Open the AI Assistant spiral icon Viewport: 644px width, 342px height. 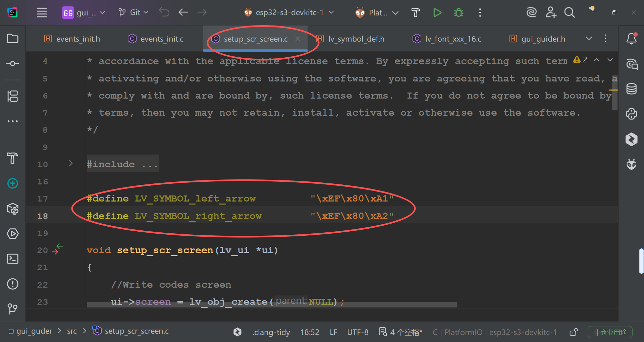tap(531, 12)
